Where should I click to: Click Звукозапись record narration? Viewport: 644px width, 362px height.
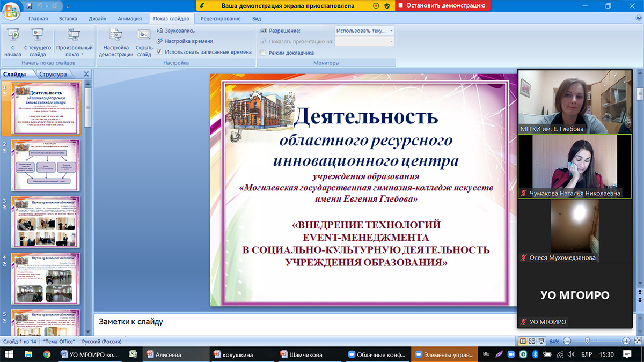pyautogui.click(x=175, y=31)
